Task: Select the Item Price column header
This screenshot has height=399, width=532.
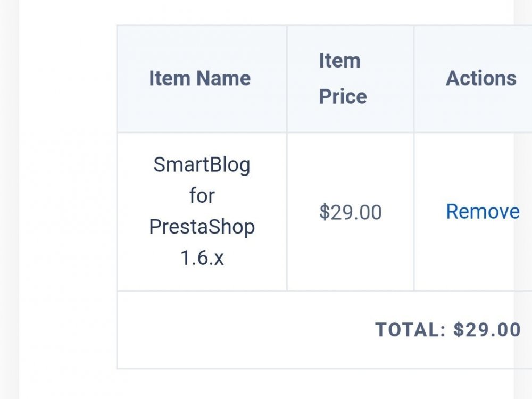Action: (x=343, y=79)
